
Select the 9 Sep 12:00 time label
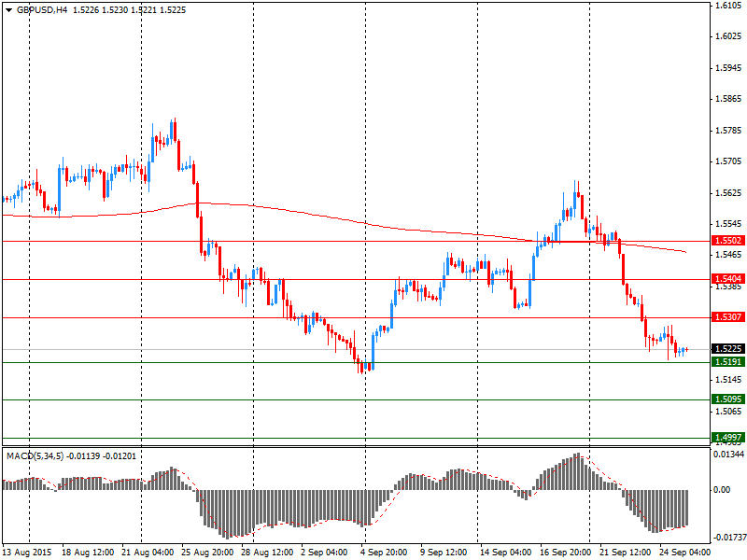(444, 553)
